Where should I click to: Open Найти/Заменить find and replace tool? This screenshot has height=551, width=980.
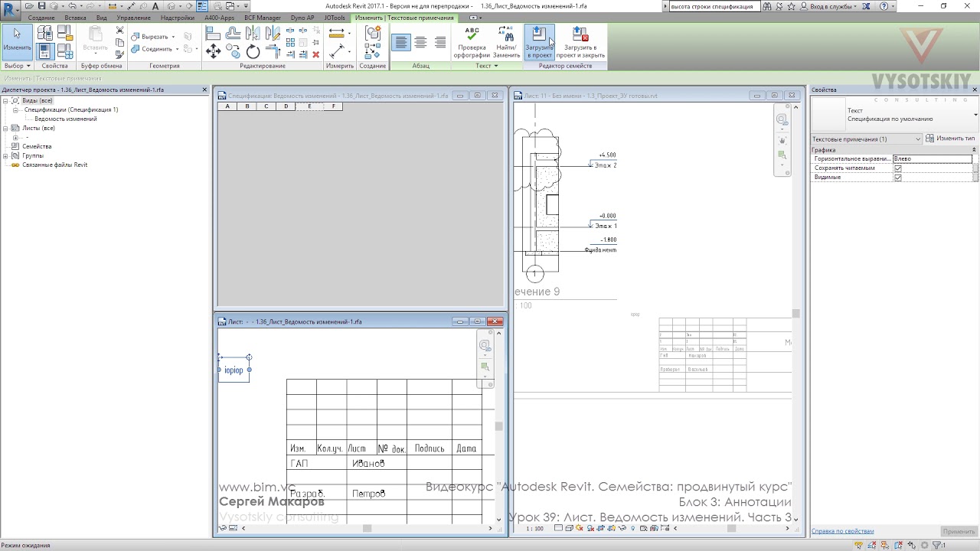(506, 42)
